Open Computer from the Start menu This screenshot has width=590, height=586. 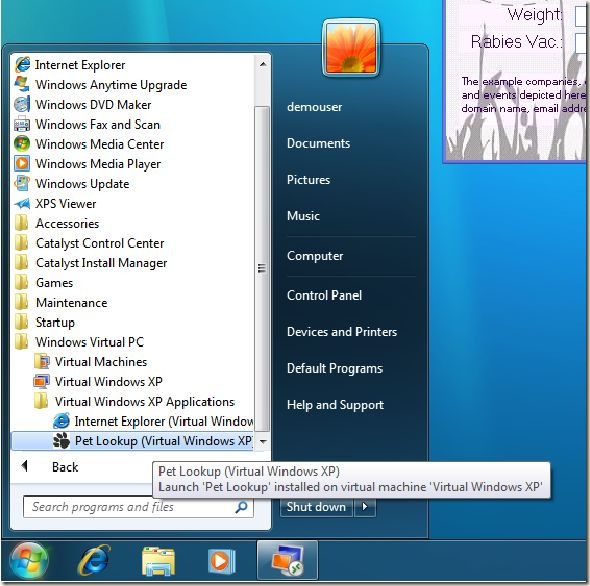(315, 256)
